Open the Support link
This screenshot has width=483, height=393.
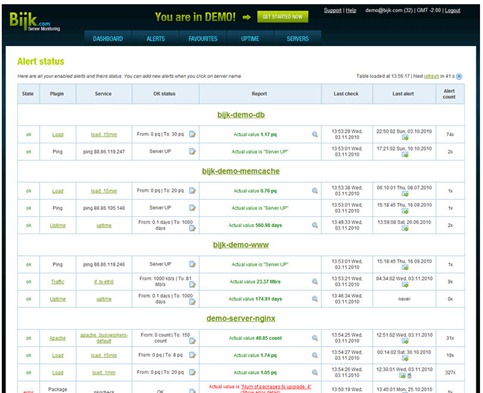[333, 10]
